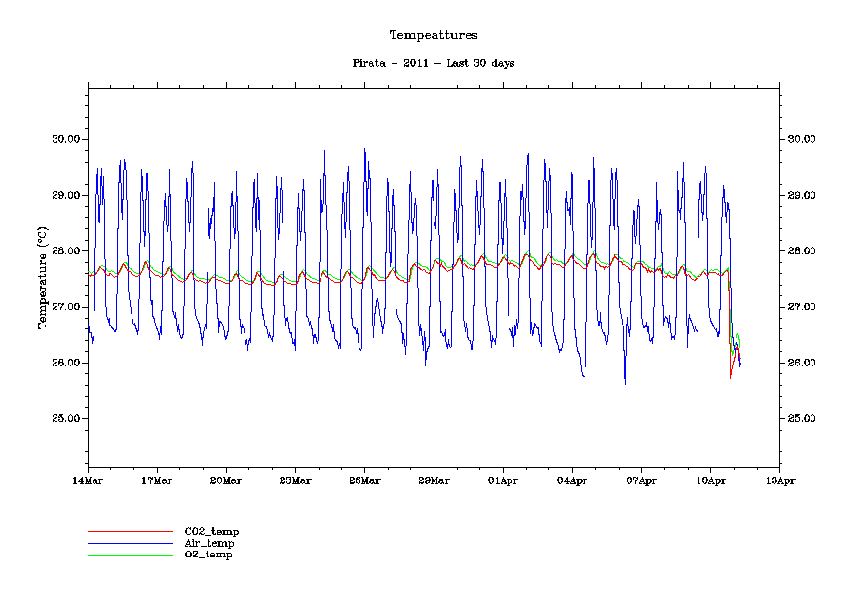
Task: Click the 29.00 label on right axis
Action: (x=802, y=196)
